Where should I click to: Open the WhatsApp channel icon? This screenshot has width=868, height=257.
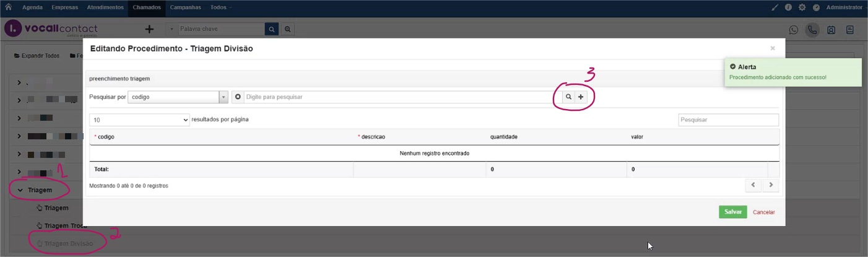click(794, 29)
